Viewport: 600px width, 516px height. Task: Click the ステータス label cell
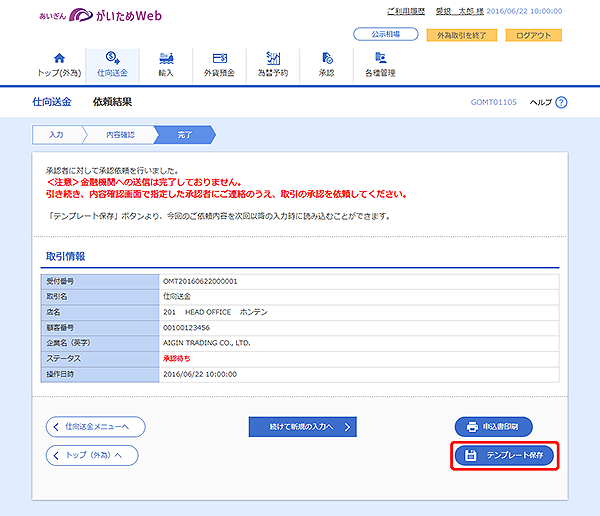coord(100,359)
